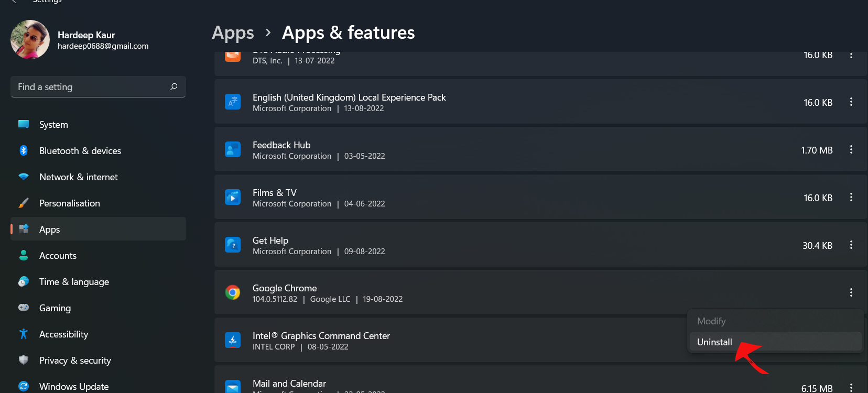Open more options for Films & TV
This screenshot has height=393, width=868.
tap(851, 198)
